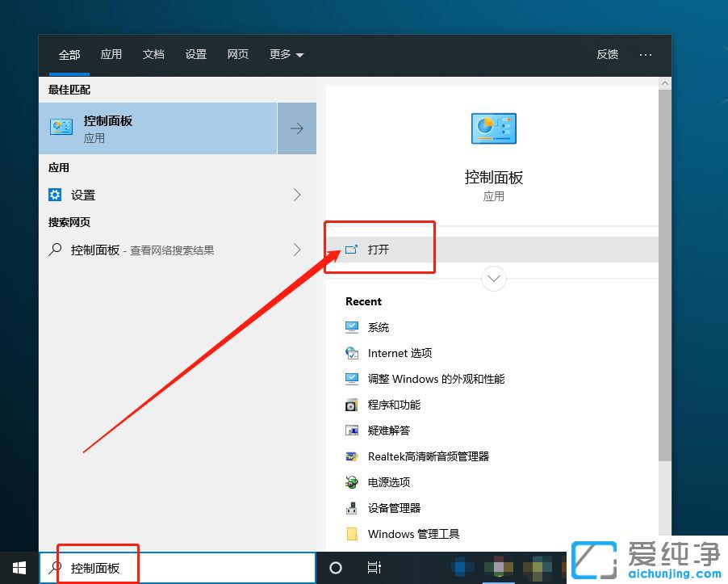Click the arrow next to 控制面板 best match
The width and height of the screenshot is (728, 584).
tap(297, 128)
